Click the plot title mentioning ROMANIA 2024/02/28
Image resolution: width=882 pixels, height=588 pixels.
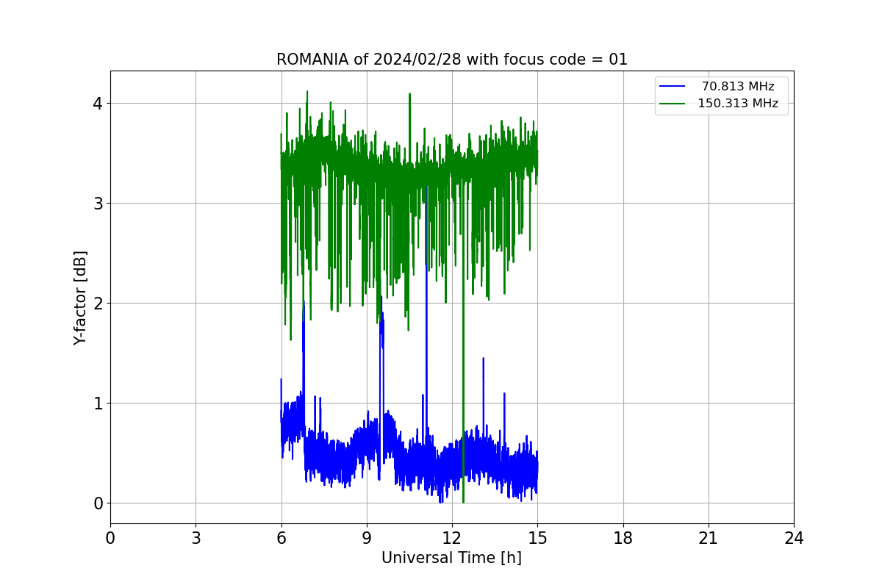coord(452,60)
